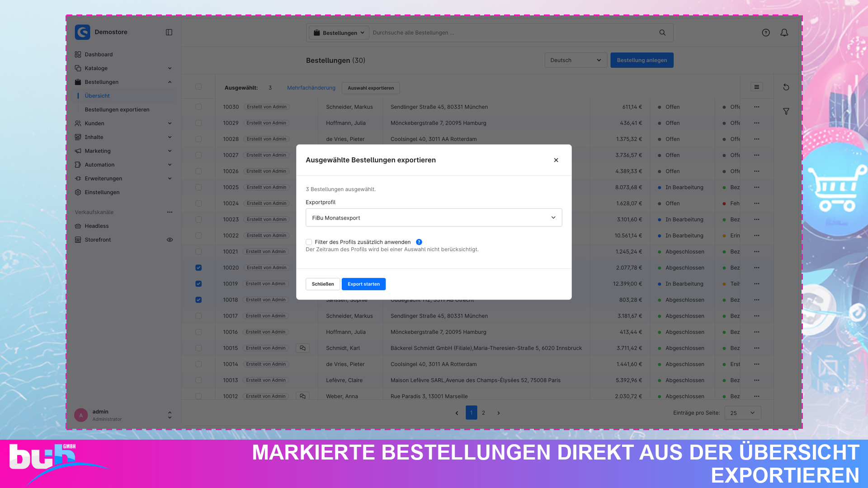Enable Filter des Profils zusätzlich anwenden
The image size is (868, 488).
click(x=309, y=242)
